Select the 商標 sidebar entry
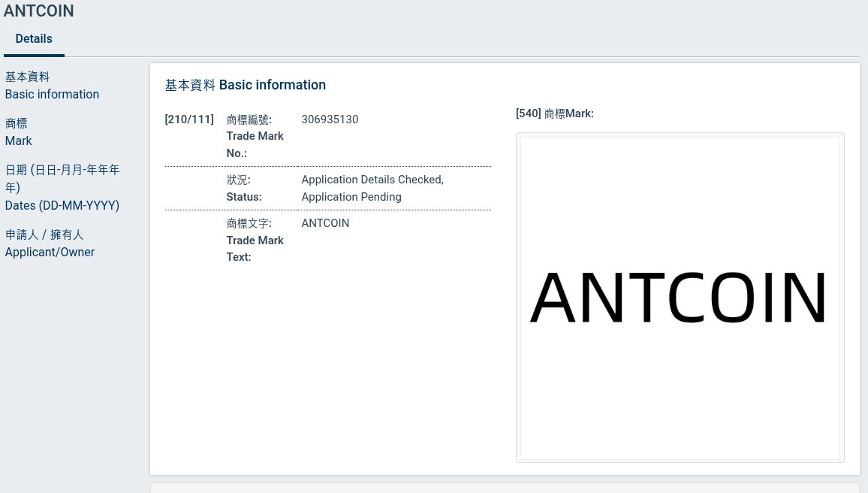This screenshot has width=868, height=493. (16, 123)
